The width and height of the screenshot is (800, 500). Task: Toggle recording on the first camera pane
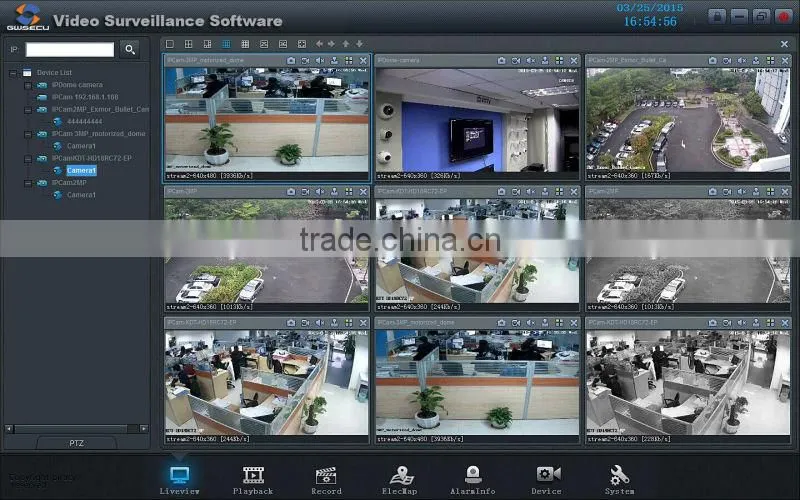[305, 60]
